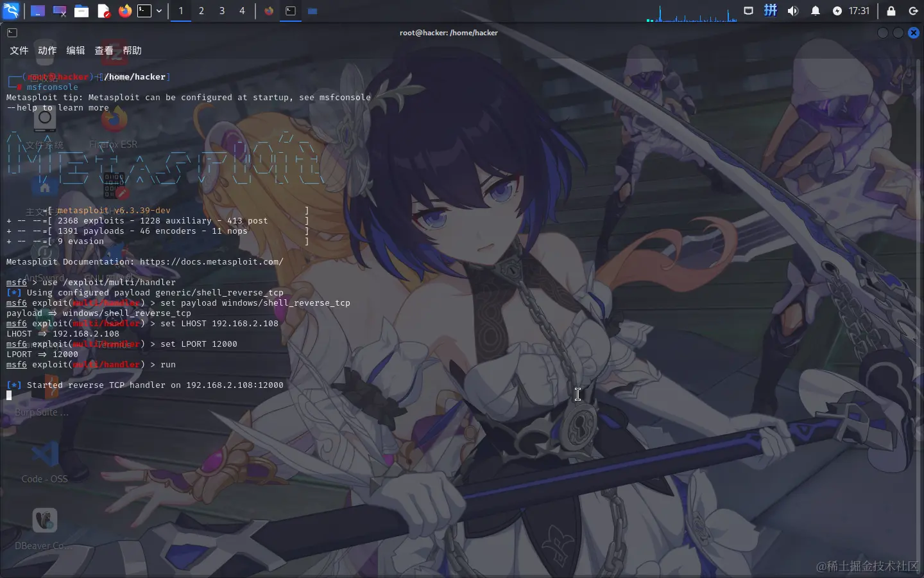Switch to workspace 1
Screen dimensions: 924x578
pos(181,11)
